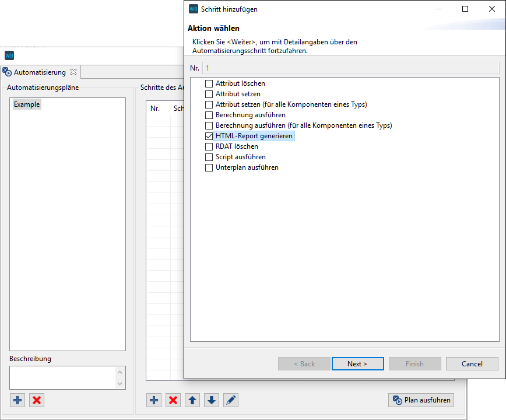Viewport: 506px width, 420px height.
Task: Select 'RDAT löschen' checkbox
Action: [209, 147]
